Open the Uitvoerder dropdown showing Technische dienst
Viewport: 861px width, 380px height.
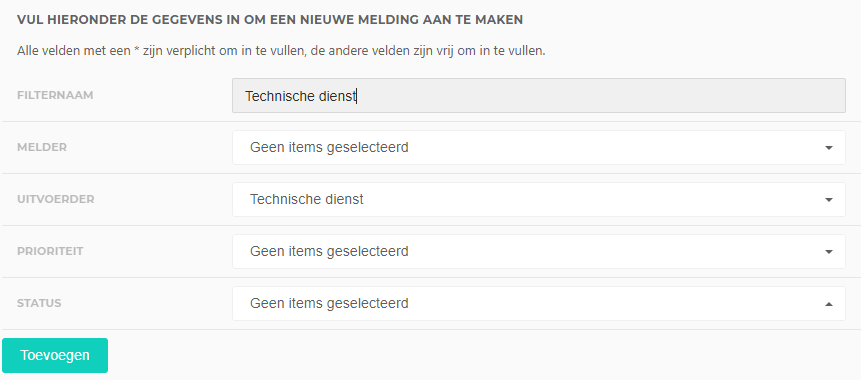tap(539, 199)
